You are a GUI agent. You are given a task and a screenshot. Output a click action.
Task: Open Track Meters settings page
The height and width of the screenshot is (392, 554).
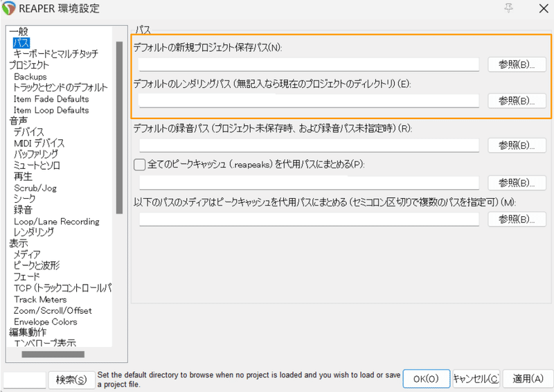tap(40, 299)
